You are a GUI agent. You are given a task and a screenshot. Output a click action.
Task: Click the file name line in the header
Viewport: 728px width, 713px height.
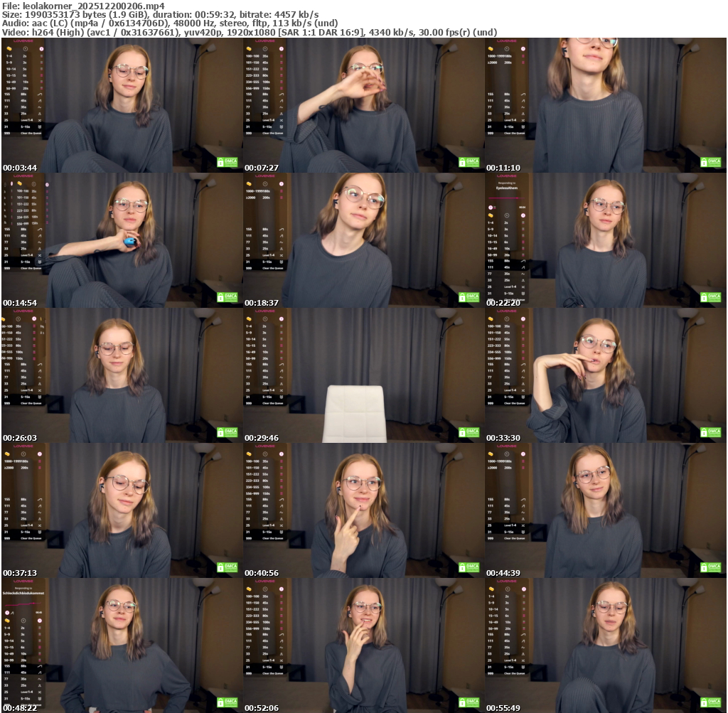pyautogui.click(x=84, y=5)
